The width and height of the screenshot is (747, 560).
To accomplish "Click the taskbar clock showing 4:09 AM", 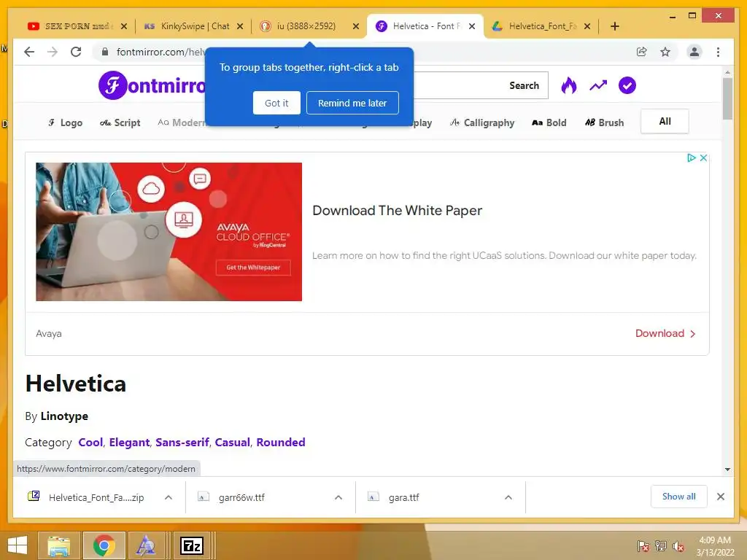I will (715, 546).
